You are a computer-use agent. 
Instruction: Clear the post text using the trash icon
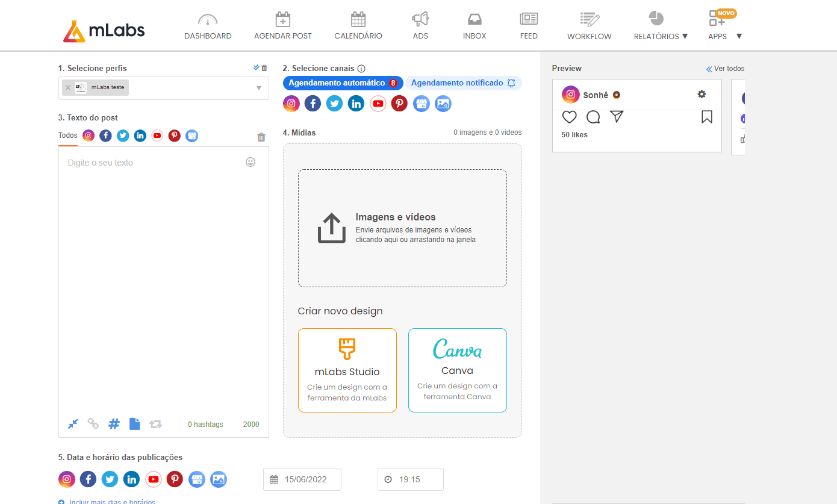point(261,137)
